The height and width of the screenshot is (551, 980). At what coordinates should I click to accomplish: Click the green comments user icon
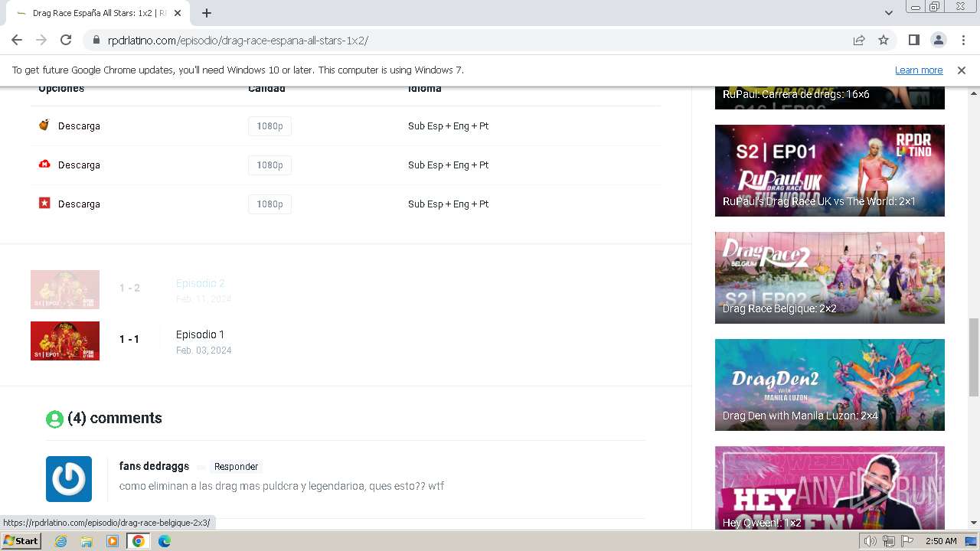(x=54, y=419)
